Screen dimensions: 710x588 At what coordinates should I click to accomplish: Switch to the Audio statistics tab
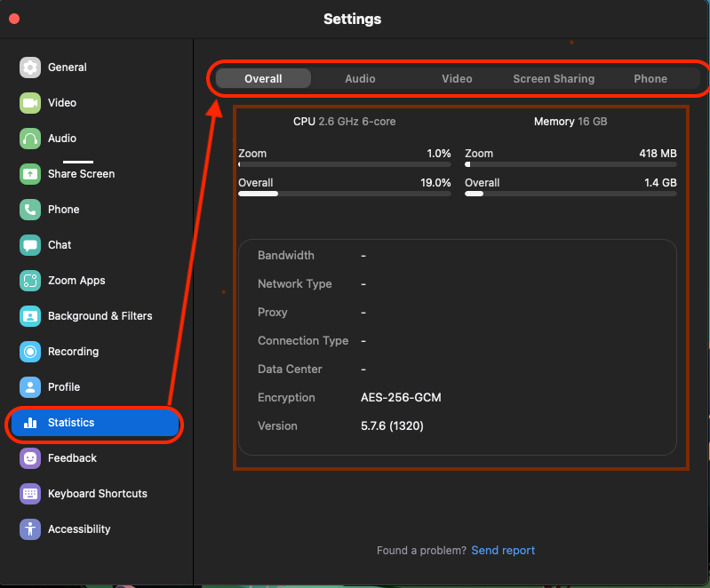[360, 79]
